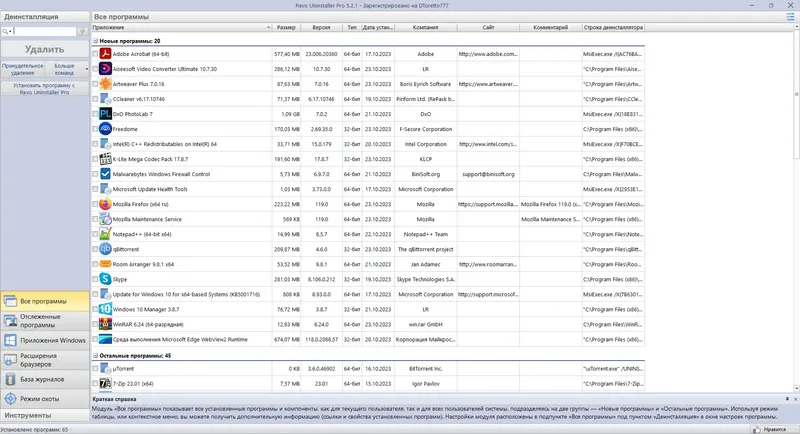Image resolution: width=800 pixels, height=434 pixels.
Task: Click the µTorrent row icon
Action: coord(105,369)
